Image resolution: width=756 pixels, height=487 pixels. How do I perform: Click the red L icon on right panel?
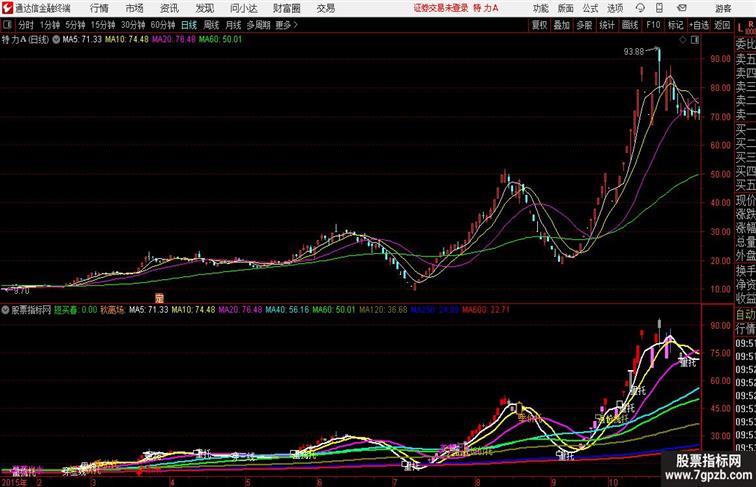pyautogui.click(x=741, y=28)
